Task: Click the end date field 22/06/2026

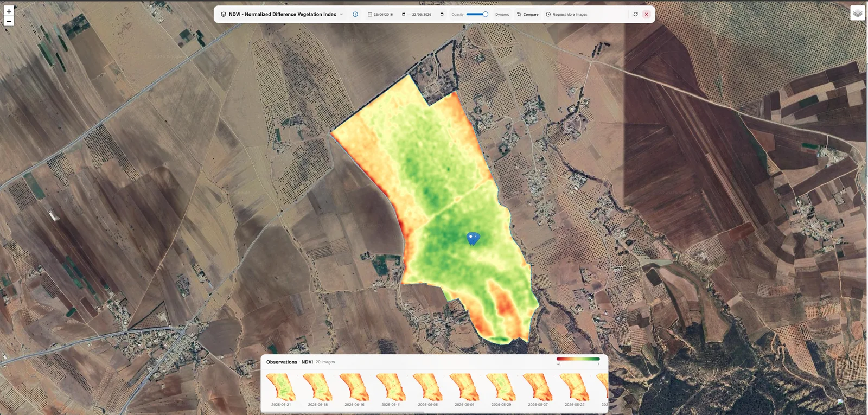Action: tap(422, 15)
